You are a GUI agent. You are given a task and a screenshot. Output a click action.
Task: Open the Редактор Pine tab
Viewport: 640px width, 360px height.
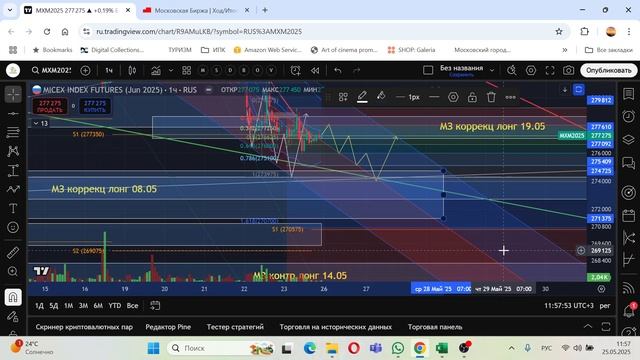168,327
